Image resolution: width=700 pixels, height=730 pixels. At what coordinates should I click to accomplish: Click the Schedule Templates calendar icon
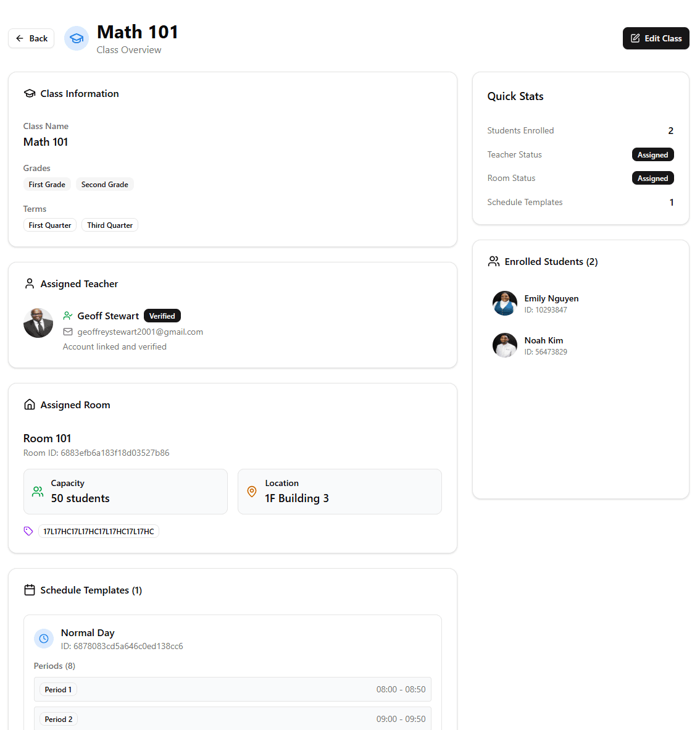tap(29, 590)
